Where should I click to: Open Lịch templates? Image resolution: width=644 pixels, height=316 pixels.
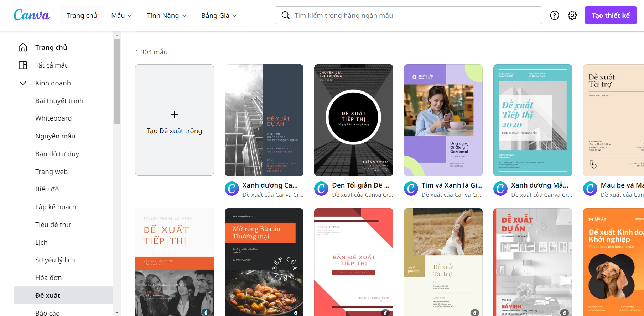[x=41, y=242]
